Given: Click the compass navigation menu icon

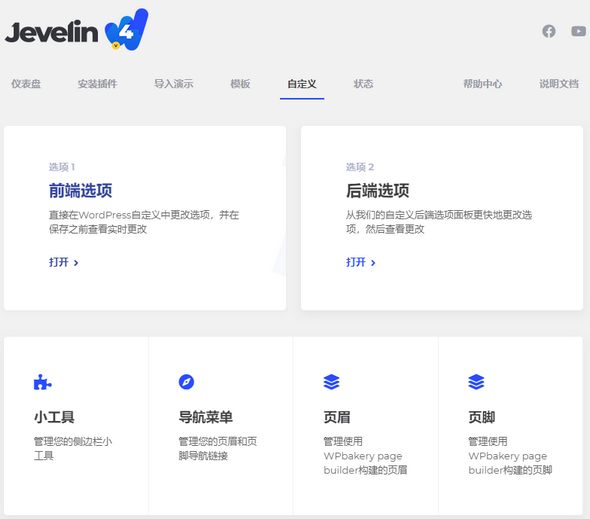Looking at the screenshot, I should click(186, 382).
